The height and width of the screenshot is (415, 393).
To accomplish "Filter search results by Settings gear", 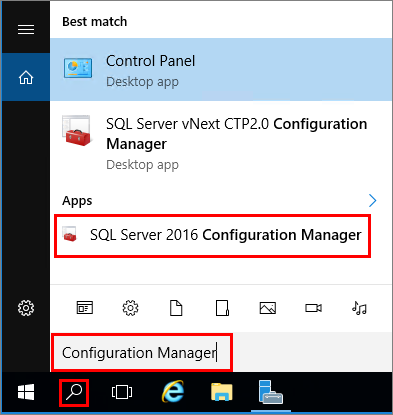I will point(130,308).
